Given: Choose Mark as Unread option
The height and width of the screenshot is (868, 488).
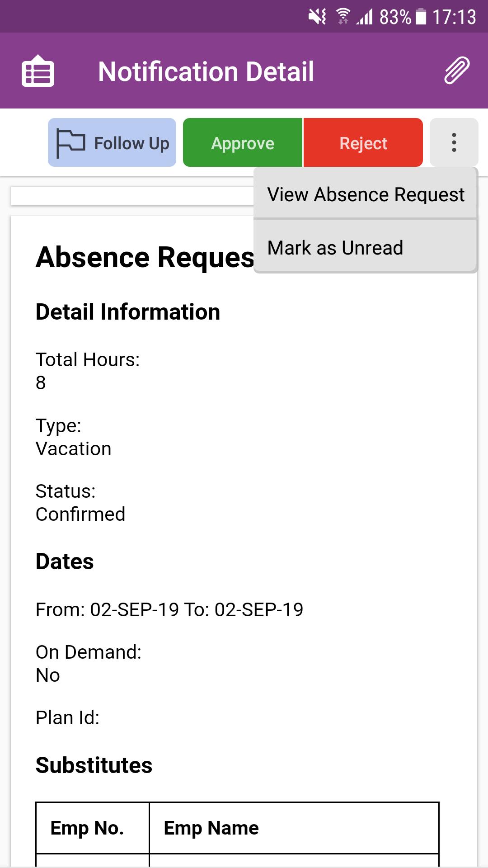Looking at the screenshot, I should click(366, 247).
